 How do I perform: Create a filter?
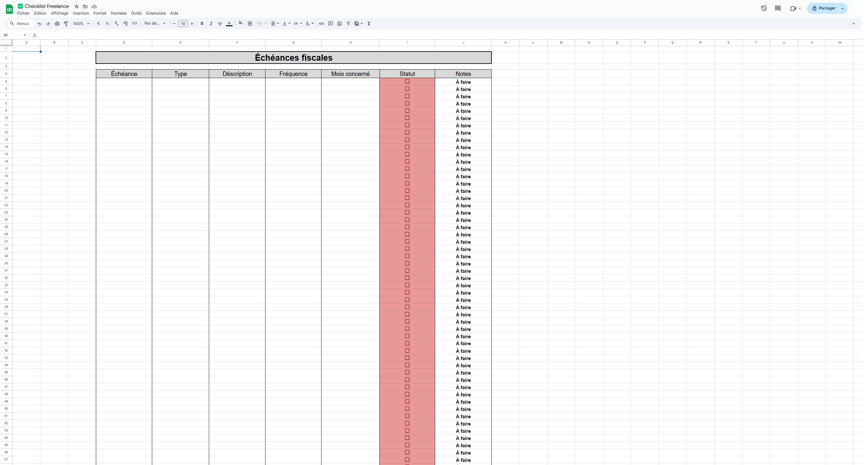[x=348, y=24]
